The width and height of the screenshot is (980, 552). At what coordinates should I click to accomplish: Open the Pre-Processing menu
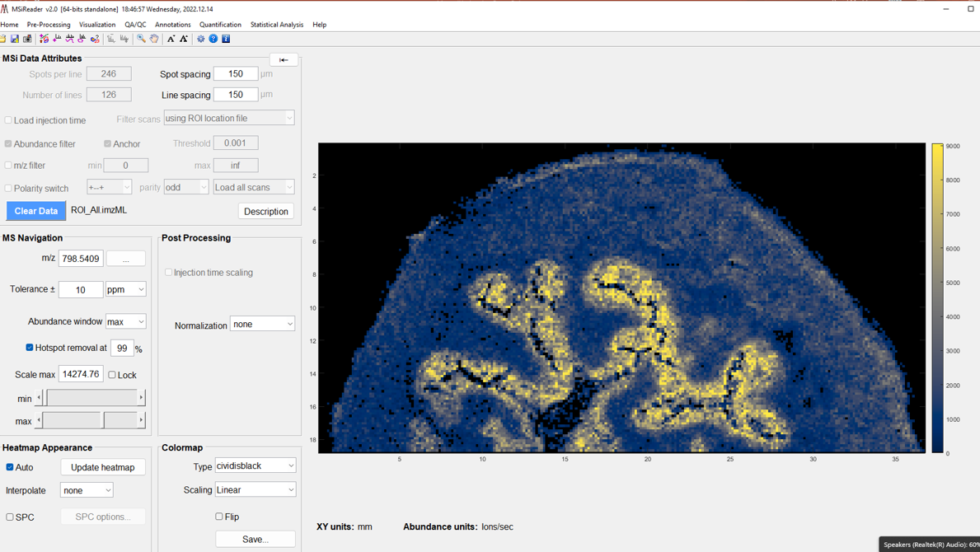coord(49,25)
